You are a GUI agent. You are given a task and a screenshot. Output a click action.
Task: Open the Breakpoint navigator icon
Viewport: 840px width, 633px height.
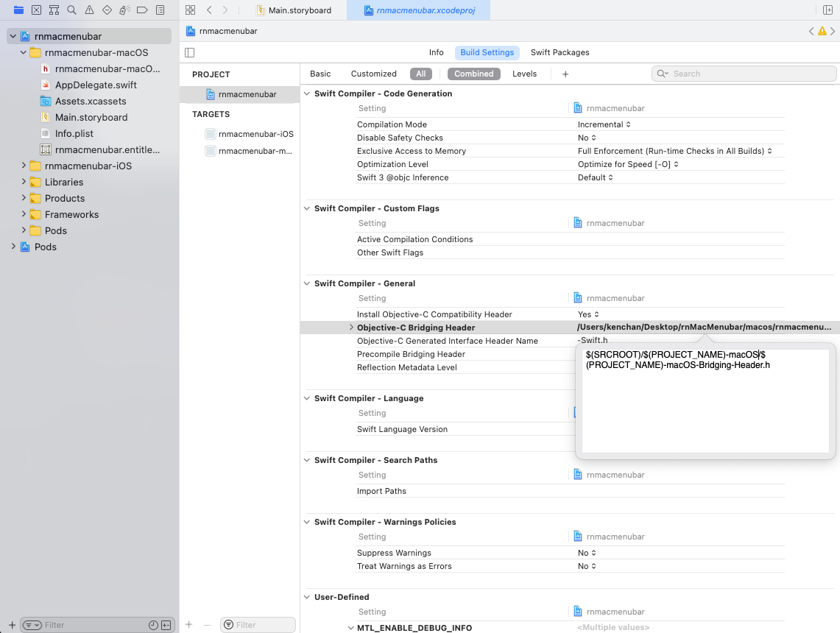click(143, 10)
